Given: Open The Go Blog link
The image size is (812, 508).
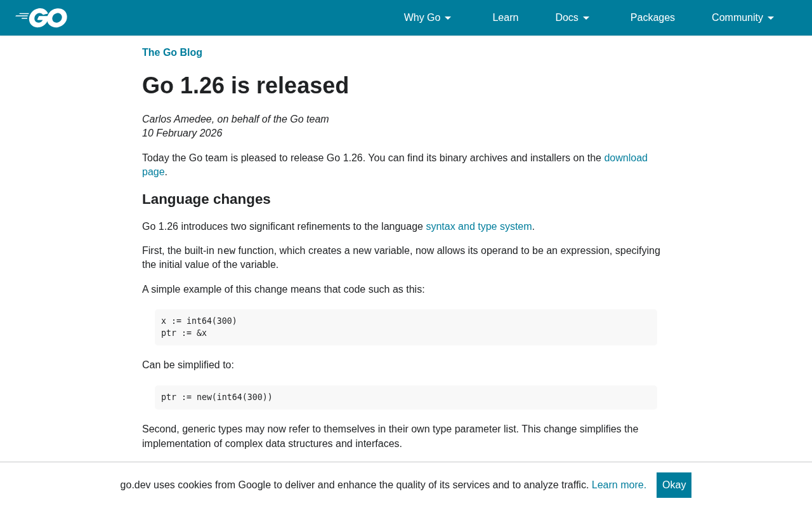Looking at the screenshot, I should click(172, 53).
